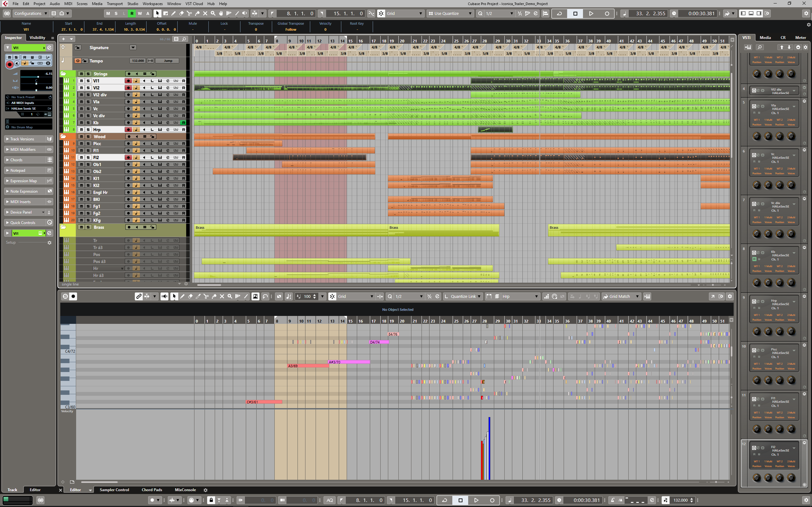Image resolution: width=812 pixels, height=507 pixels.
Task: Select the Erase tool in top toolbar
Action: 181,13
